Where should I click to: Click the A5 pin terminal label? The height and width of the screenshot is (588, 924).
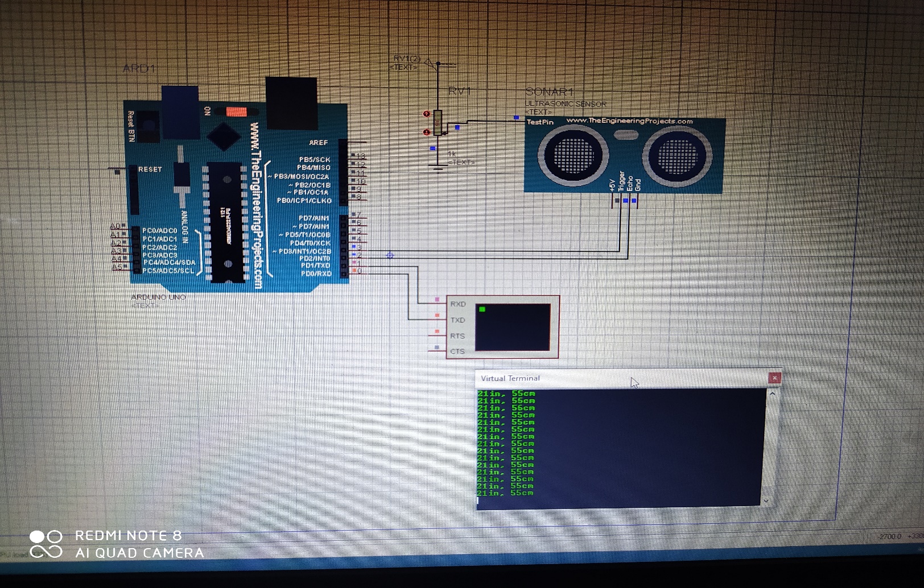click(117, 266)
